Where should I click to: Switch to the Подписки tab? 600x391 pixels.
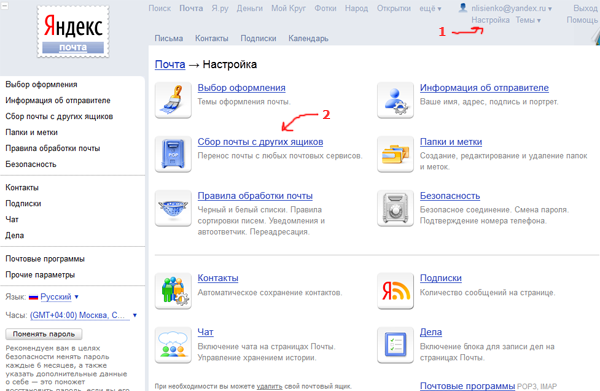258,38
